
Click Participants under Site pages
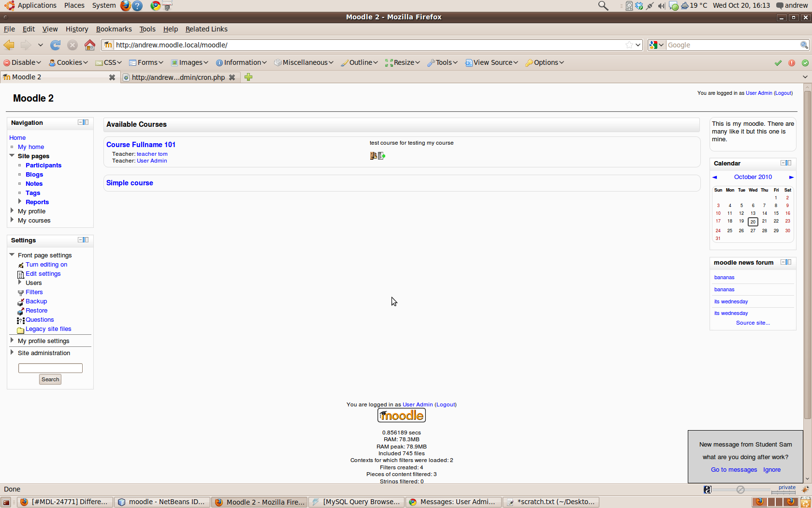43,165
